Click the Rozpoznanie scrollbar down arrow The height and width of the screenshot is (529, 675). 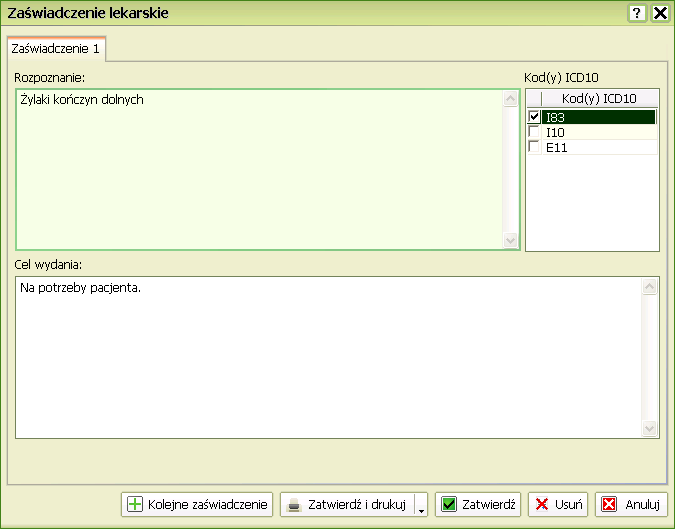click(x=511, y=240)
